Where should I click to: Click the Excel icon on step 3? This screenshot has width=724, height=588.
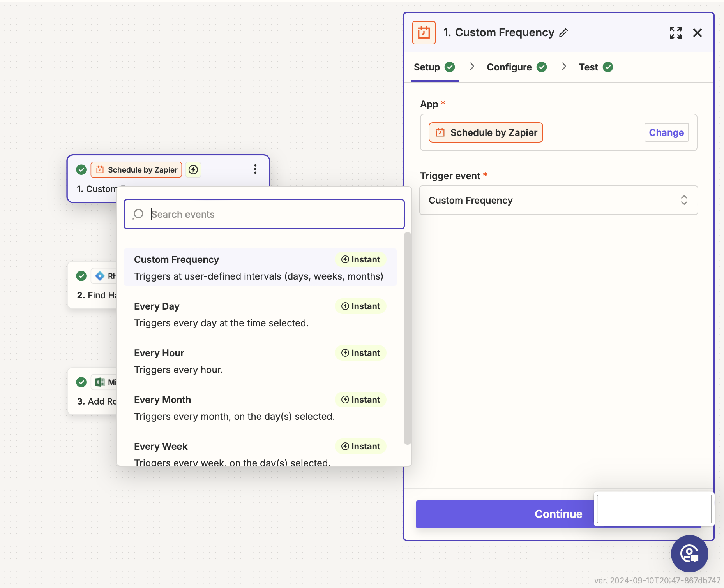pyautogui.click(x=100, y=382)
